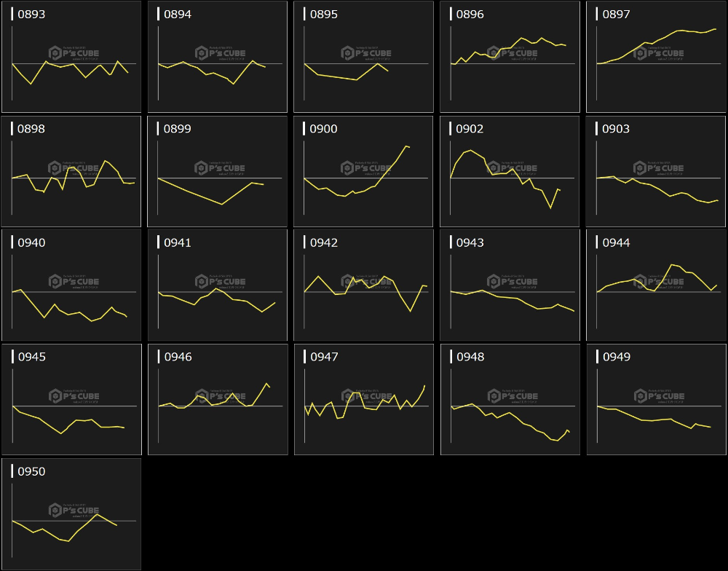This screenshot has width=728, height=571.
Task: Open the 0947 graph panel
Action: coord(363,400)
